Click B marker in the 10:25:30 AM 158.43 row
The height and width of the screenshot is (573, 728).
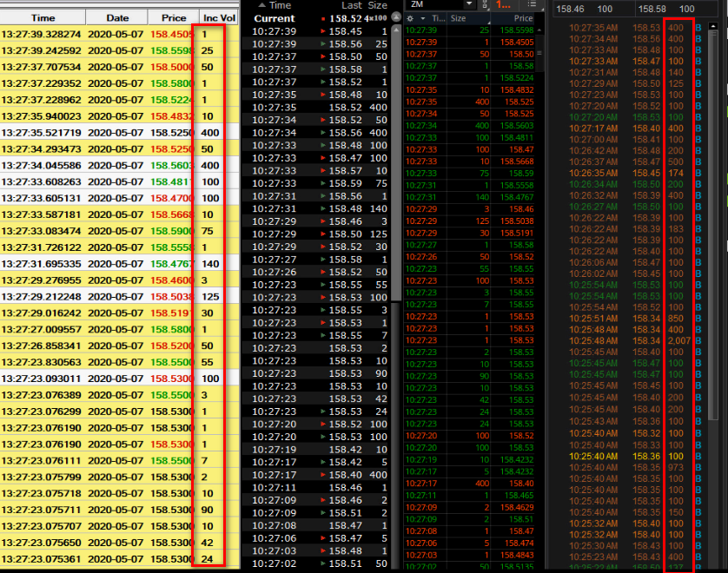click(x=698, y=545)
